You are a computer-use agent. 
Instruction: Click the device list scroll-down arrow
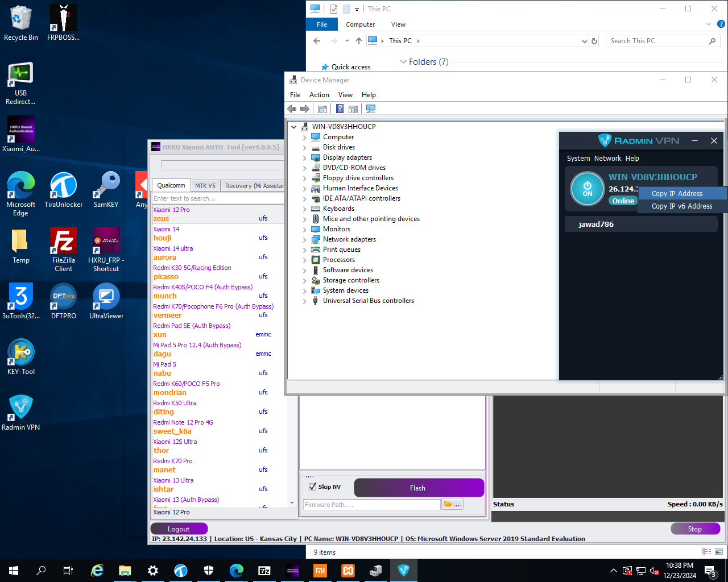(x=292, y=503)
